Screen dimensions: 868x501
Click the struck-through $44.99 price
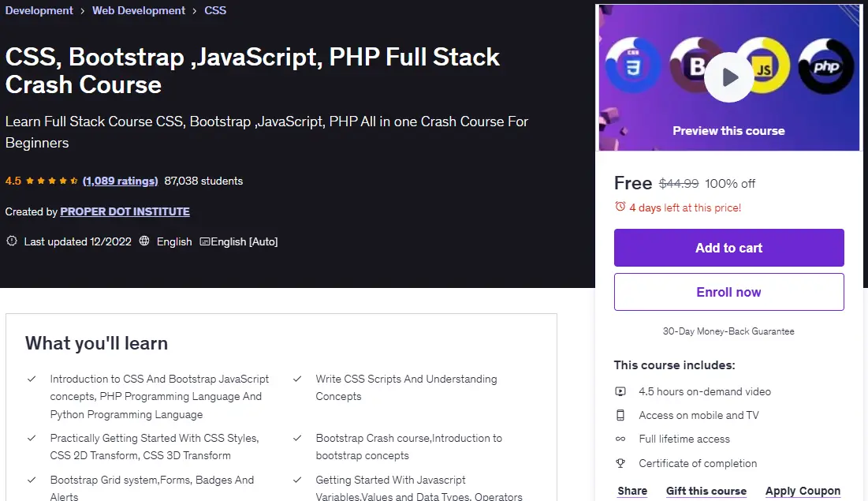pyautogui.click(x=679, y=184)
